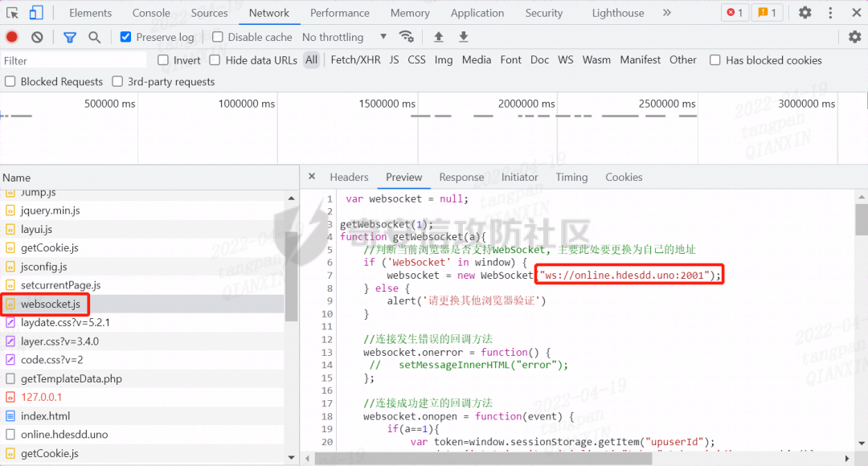Filter requests by Fetch/XHR

click(355, 59)
